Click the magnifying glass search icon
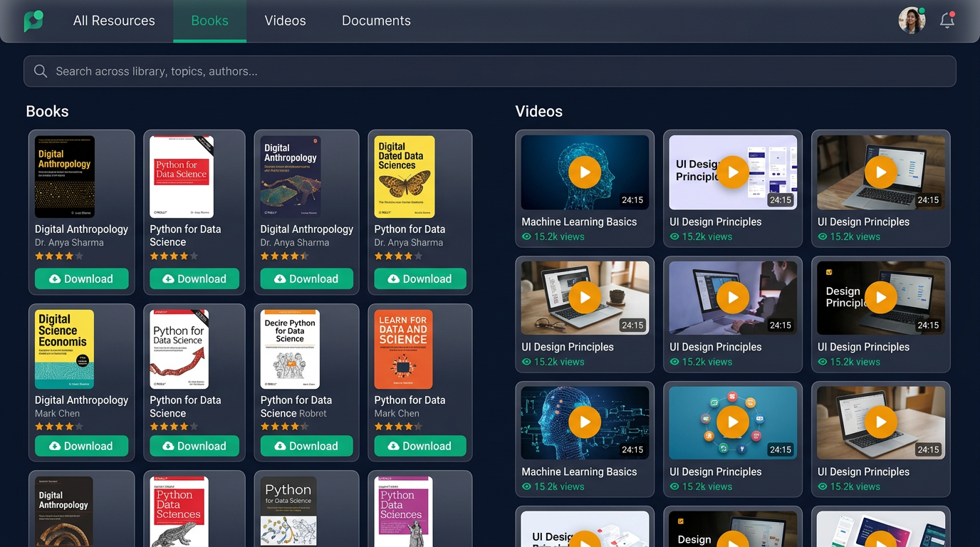Image resolution: width=980 pixels, height=547 pixels. coord(41,71)
